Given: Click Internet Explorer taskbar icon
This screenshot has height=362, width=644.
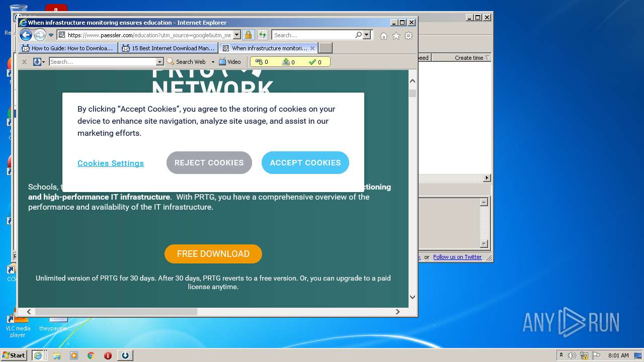Looking at the screenshot, I should (38, 355).
